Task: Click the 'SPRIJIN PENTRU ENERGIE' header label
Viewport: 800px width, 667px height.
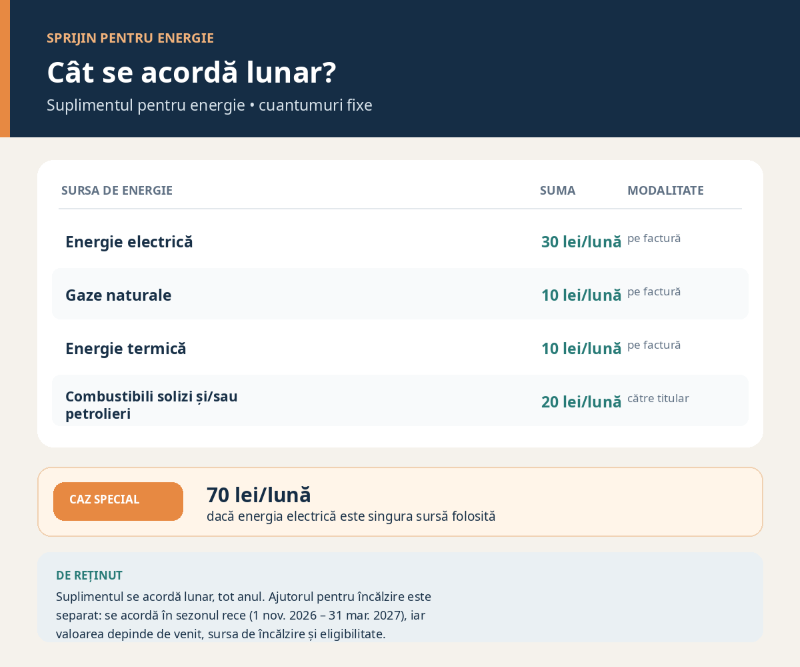Action: point(130,38)
